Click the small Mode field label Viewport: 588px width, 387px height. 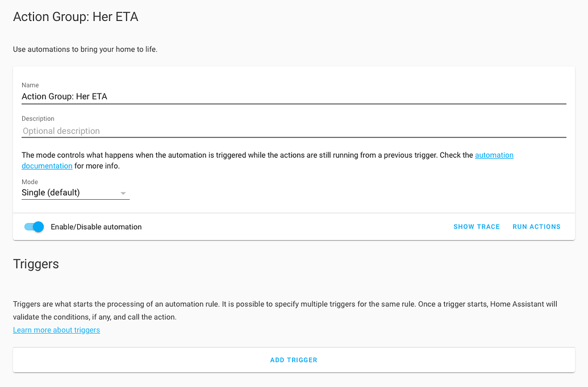coord(30,182)
